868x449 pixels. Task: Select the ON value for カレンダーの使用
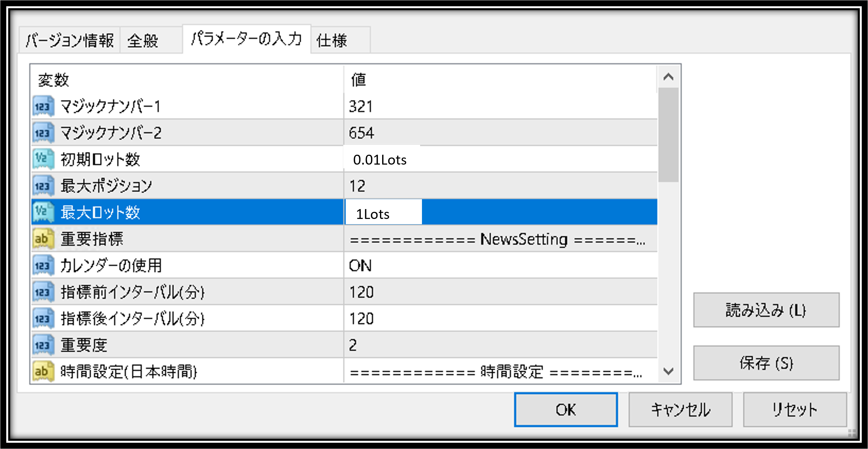coord(360,266)
